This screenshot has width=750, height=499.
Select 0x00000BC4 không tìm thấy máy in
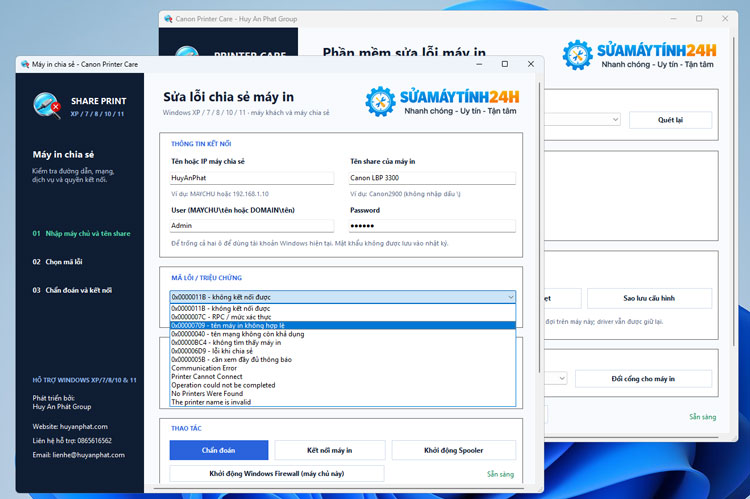[x=343, y=343]
